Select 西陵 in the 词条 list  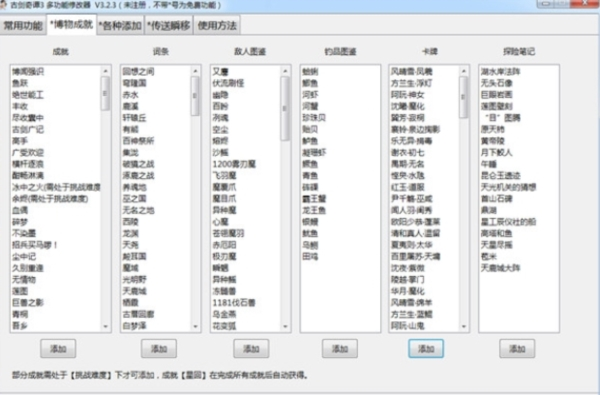click(x=130, y=222)
